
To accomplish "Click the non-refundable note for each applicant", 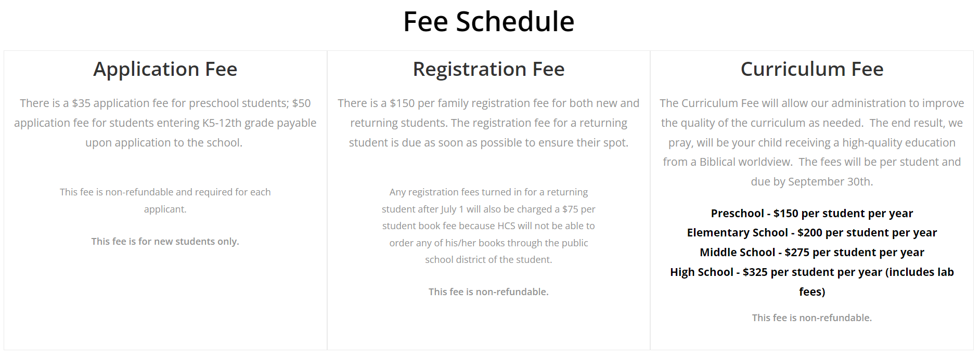I will pos(165,201).
